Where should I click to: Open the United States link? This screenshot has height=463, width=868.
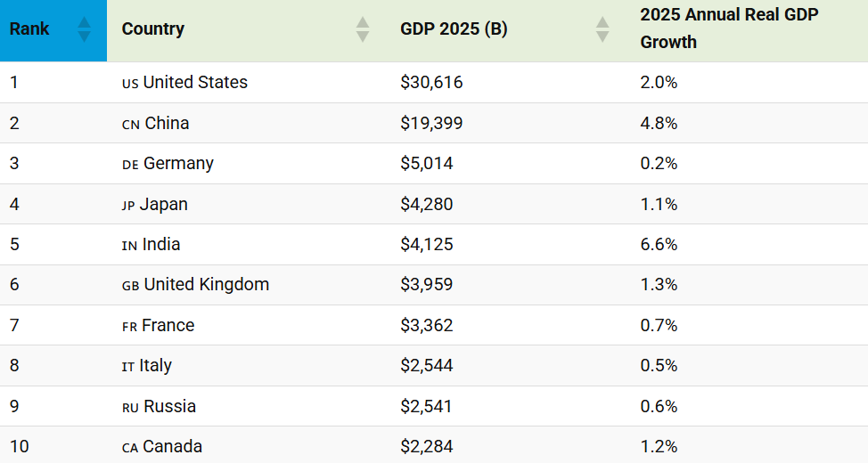195,83
